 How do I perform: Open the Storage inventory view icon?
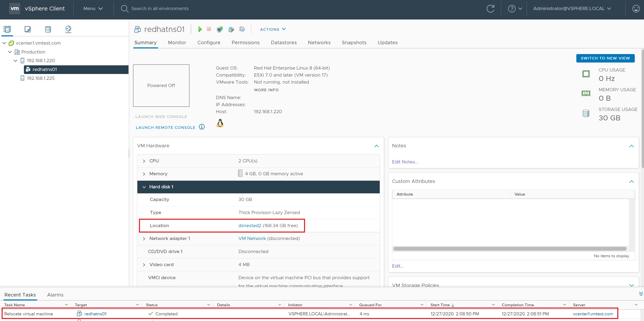(48, 29)
